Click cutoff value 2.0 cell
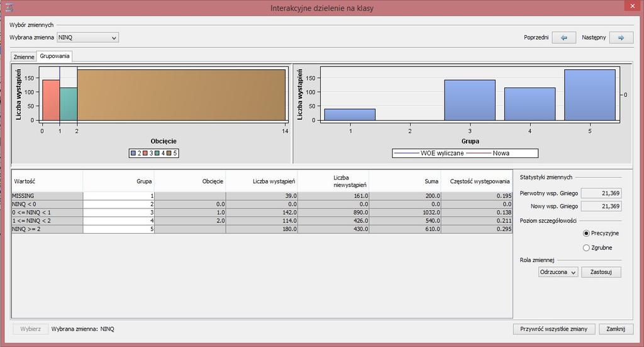644x347 pixels. tap(190, 221)
